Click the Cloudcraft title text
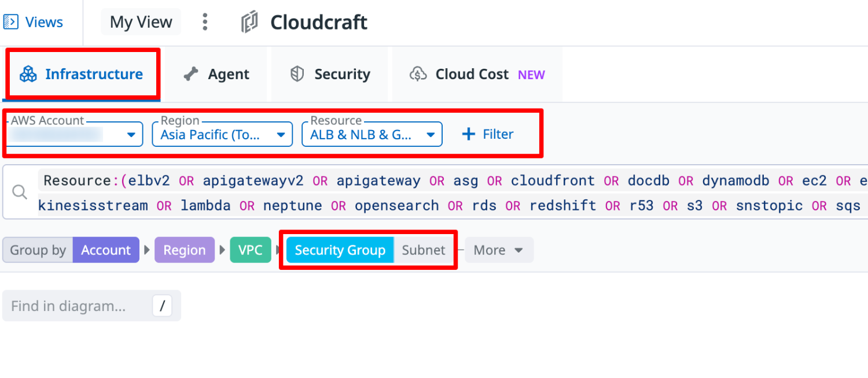Screen dimensions: 868x378 (x=319, y=23)
